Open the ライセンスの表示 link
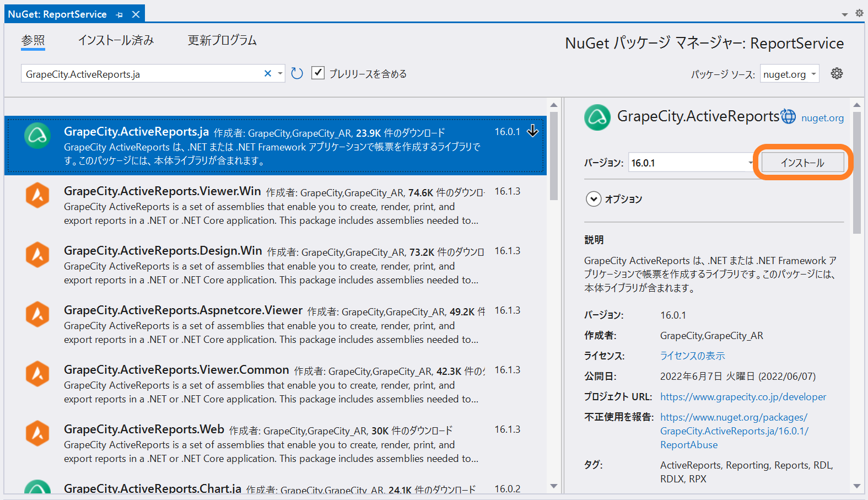Screen dimensions: 868x500 693,356
